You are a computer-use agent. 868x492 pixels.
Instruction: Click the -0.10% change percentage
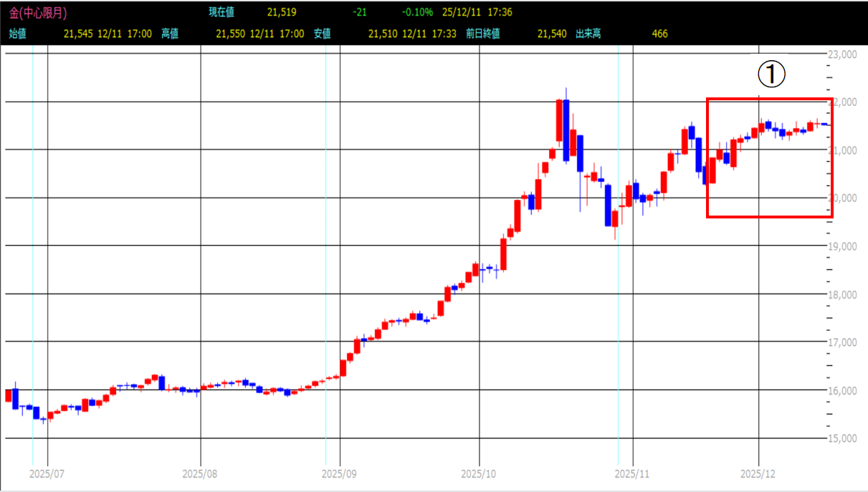click(416, 13)
